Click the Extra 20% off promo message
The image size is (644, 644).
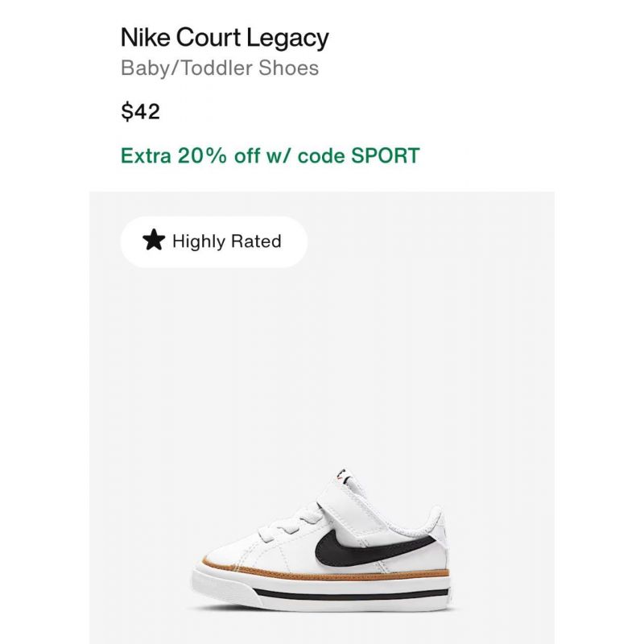tap(270, 155)
